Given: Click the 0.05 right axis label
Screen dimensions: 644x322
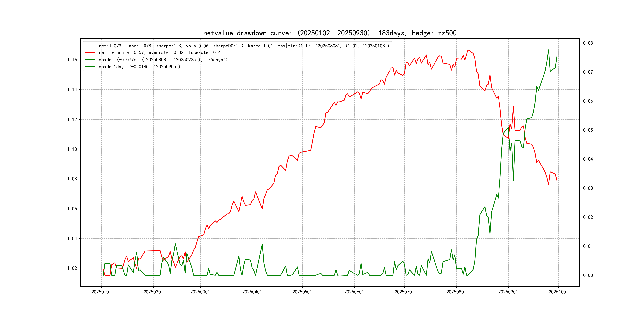Looking at the screenshot, I should 588,130.
